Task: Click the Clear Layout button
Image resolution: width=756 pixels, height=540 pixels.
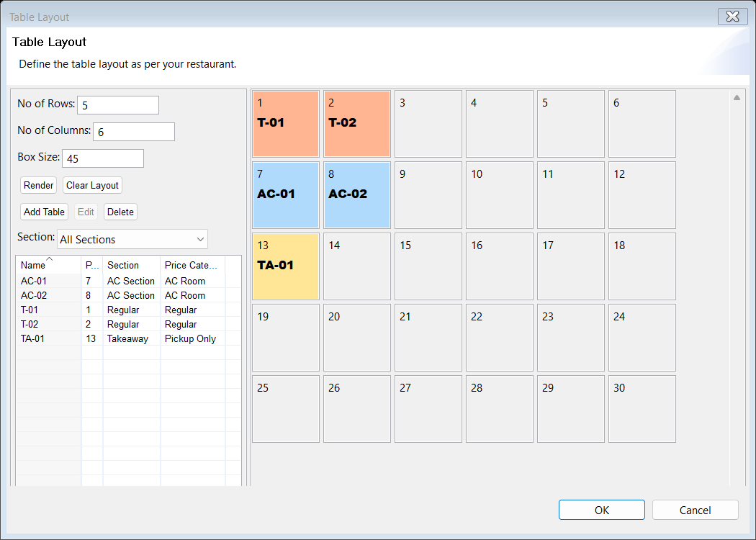Action: (x=92, y=185)
